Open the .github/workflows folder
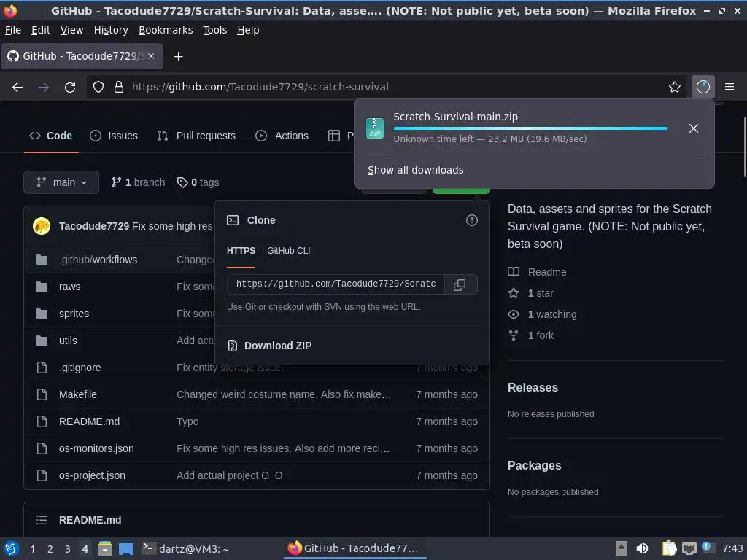 [x=98, y=260]
